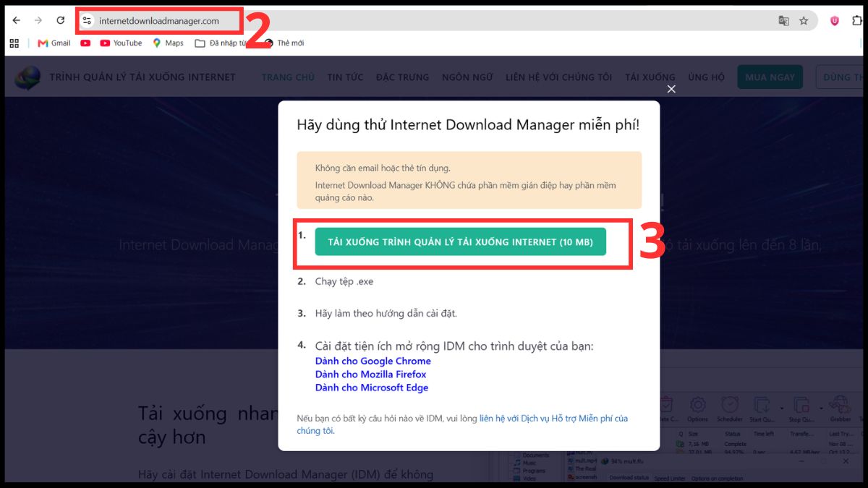The image size is (868, 488).
Task: Open the site information icon in address bar
Action: (x=88, y=21)
